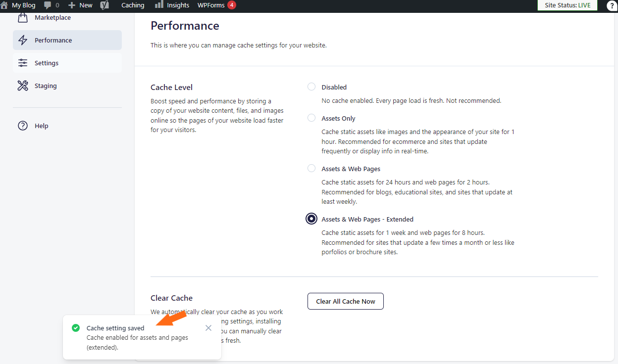Screen dimensions: 618x364
Task: Choose the Assets & Web Pages option
Action: tap(311, 169)
